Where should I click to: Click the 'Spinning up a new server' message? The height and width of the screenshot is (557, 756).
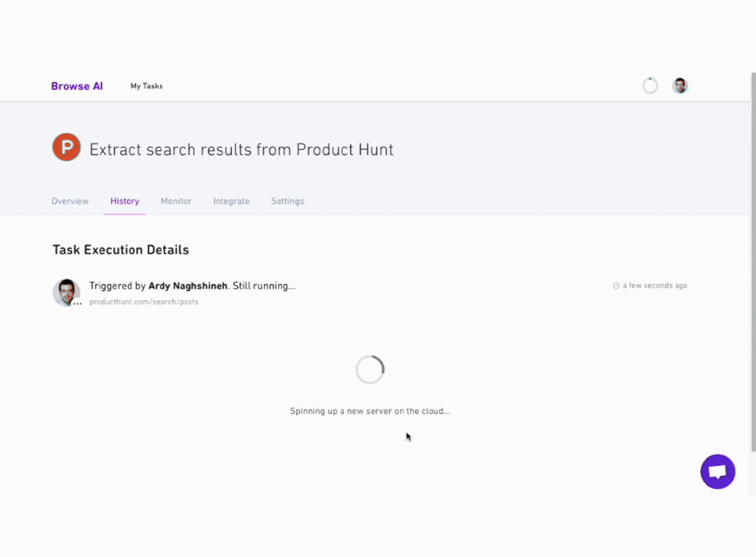370,411
